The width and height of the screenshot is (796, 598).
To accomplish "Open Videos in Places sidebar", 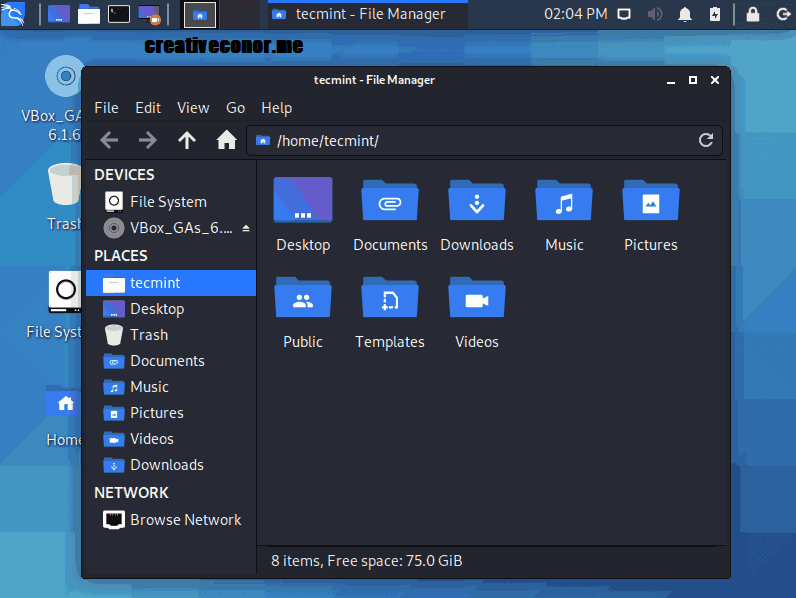I will tap(171, 439).
